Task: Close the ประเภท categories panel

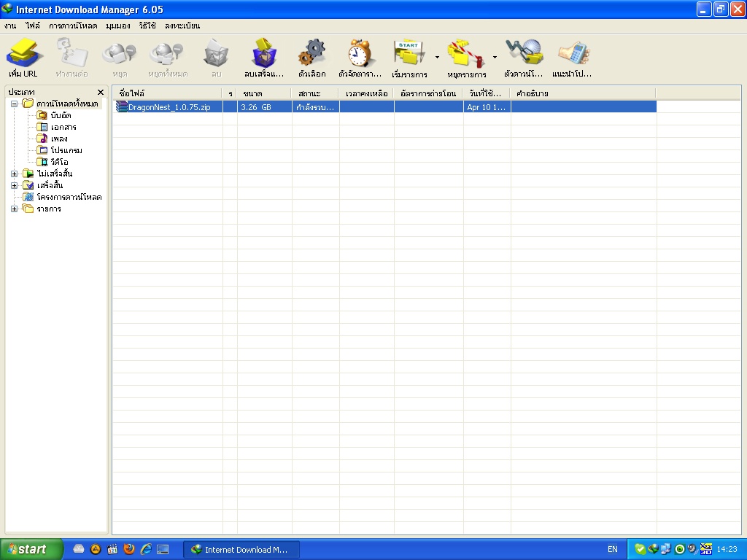Action: tap(101, 93)
